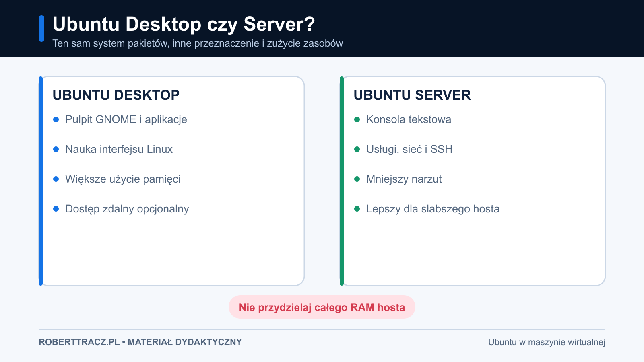Select 'Dostęp zdalny opcjonalny' item

[x=127, y=209]
